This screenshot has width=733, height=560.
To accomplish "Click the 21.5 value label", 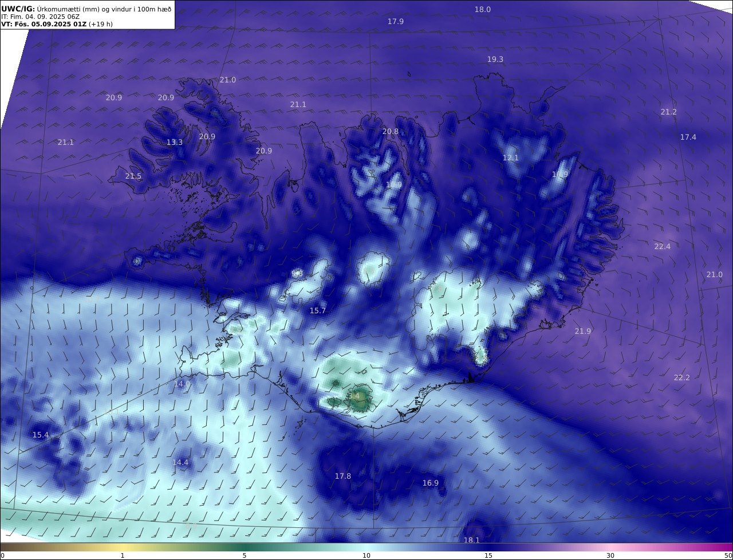I will coord(133,176).
